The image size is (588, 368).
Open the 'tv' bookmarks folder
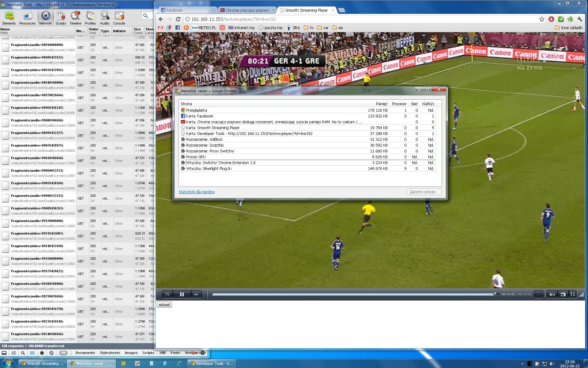[309, 28]
